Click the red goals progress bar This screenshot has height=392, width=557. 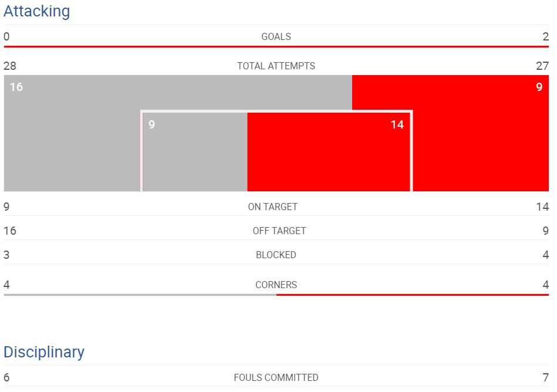276,46
